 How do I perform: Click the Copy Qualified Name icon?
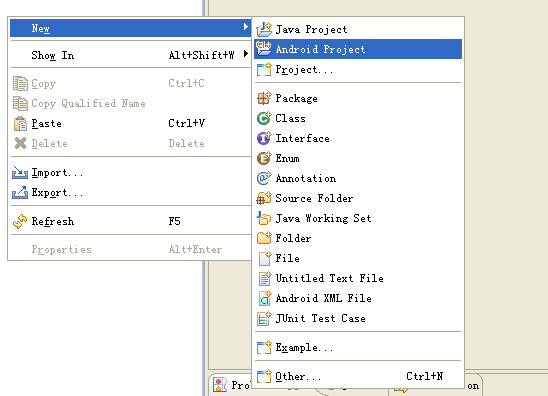tap(20, 103)
